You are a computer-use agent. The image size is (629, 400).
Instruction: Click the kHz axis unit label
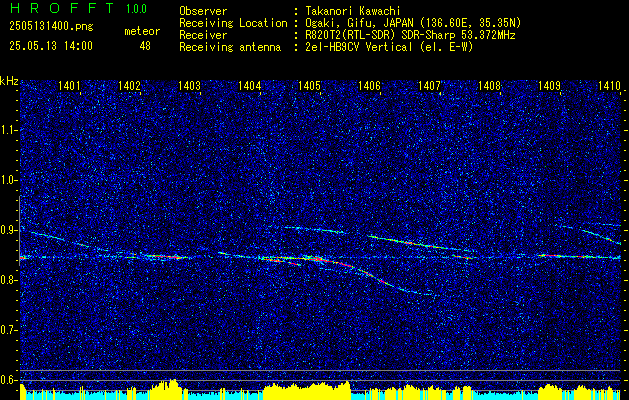point(9,81)
